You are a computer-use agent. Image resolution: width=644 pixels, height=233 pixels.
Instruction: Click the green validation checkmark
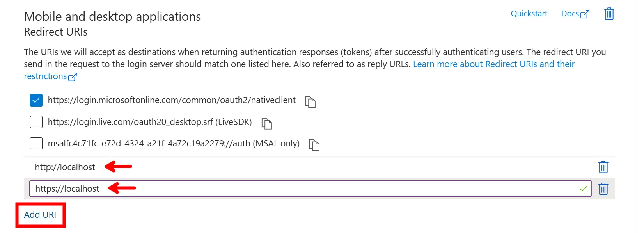(x=584, y=189)
